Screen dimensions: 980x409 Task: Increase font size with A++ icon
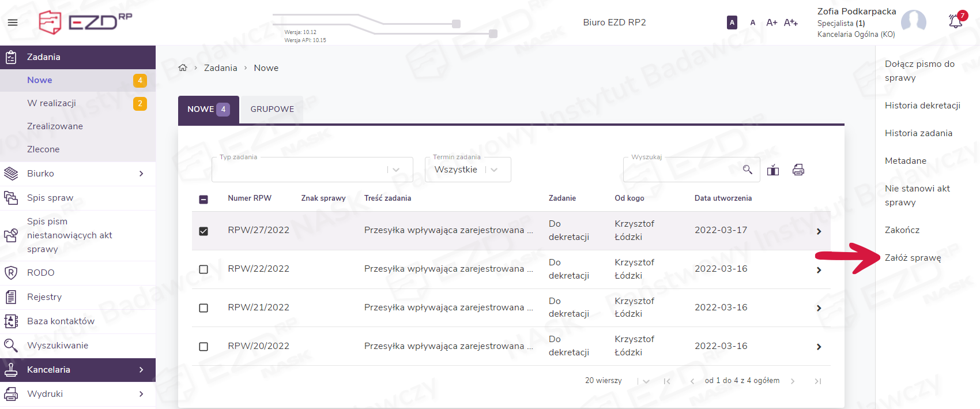coord(790,22)
